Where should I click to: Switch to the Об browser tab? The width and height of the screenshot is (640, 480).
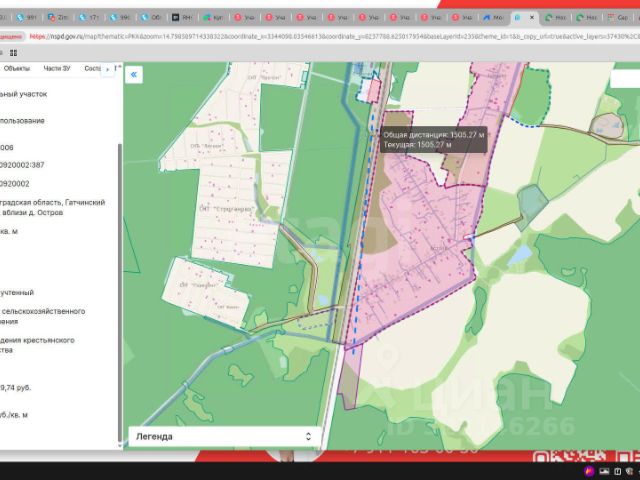[x=151, y=18]
